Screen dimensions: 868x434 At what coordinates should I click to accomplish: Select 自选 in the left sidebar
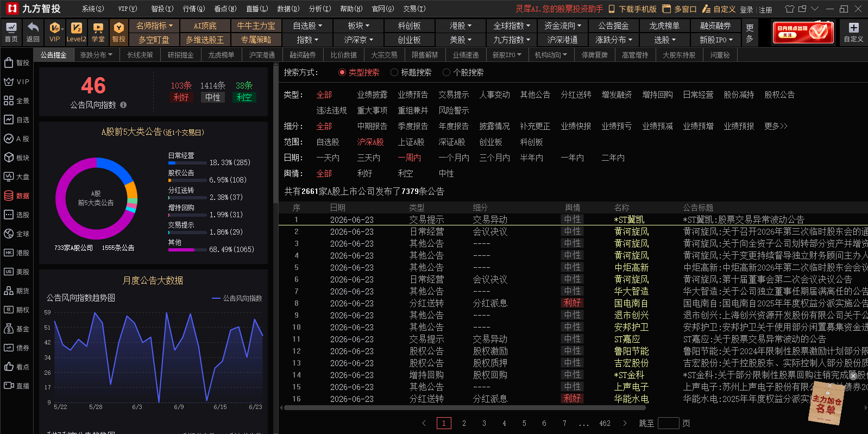(16, 120)
